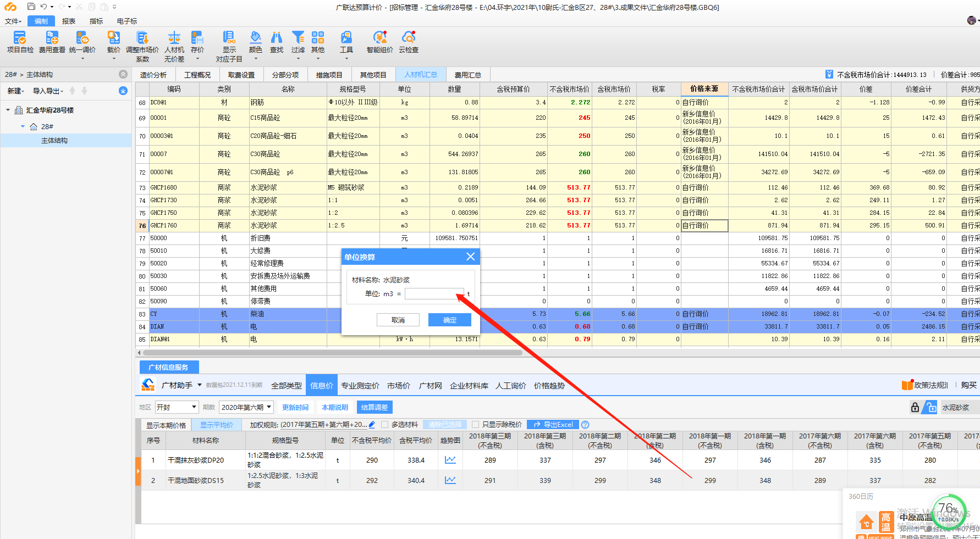Collapse the 28# 主体结构 navigation panel
980x539 pixels.
click(x=123, y=74)
